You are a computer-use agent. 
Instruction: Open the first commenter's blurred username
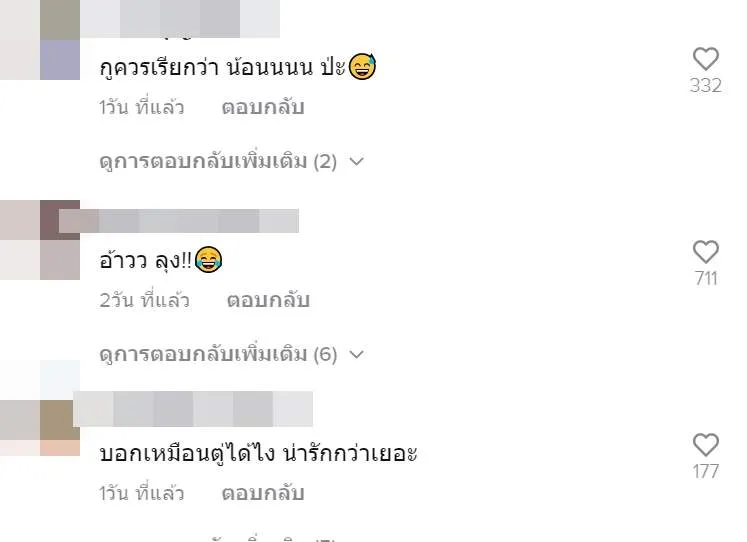coord(180,19)
